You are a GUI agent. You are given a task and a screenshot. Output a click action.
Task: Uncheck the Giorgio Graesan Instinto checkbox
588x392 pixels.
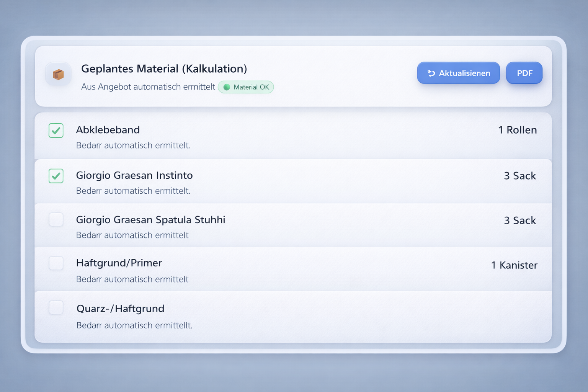pyautogui.click(x=56, y=176)
